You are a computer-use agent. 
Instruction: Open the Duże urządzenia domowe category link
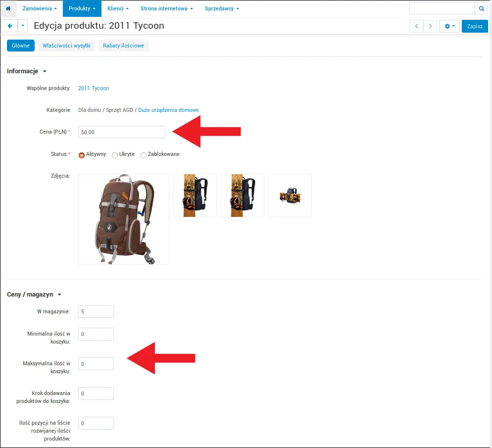coord(168,110)
